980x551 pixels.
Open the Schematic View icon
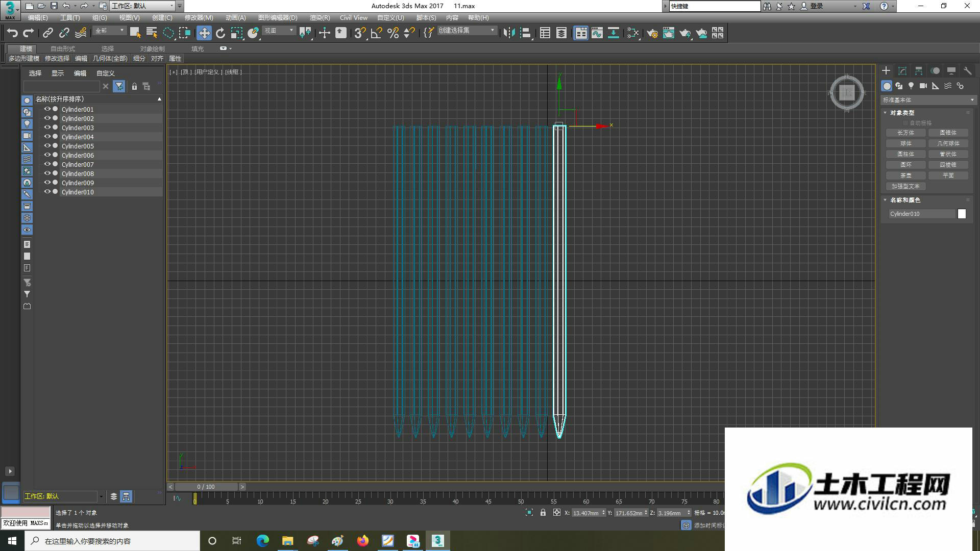[614, 33]
